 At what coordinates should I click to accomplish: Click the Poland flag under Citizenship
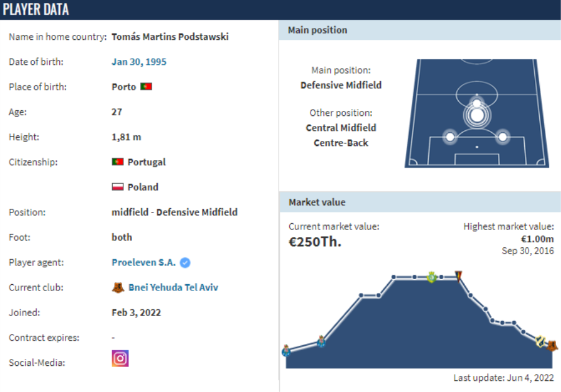tap(118, 187)
